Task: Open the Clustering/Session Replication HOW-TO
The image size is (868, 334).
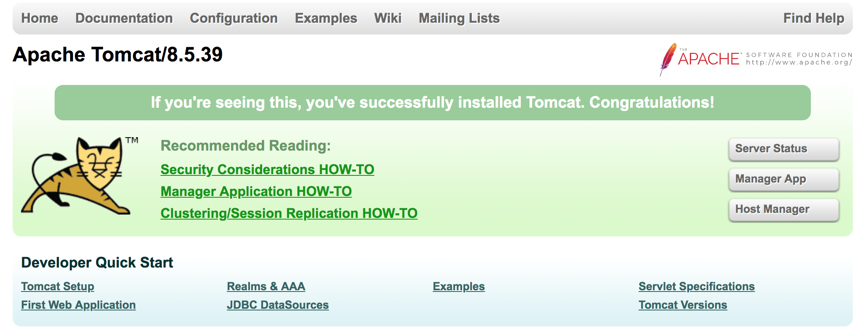Action: (x=289, y=213)
